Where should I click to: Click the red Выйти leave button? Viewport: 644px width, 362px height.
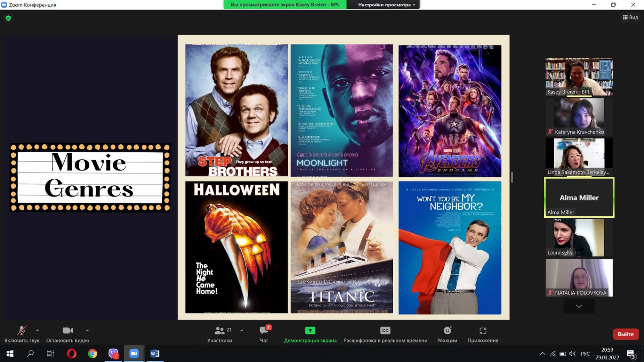[x=625, y=334]
